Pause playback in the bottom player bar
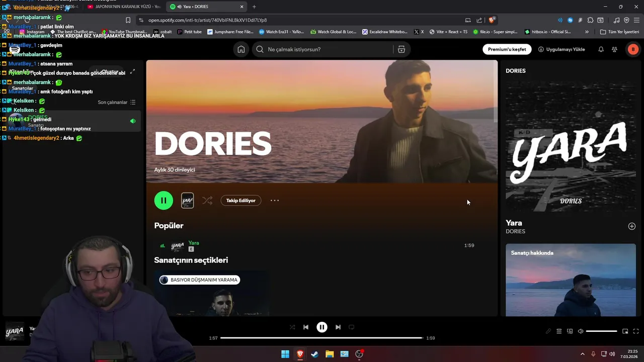Viewport: 644px width, 362px height. pos(322,327)
